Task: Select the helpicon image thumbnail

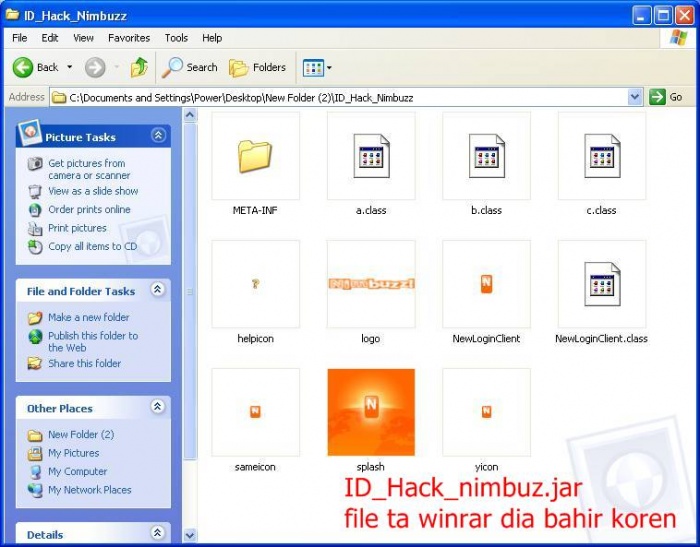Action: (255, 284)
